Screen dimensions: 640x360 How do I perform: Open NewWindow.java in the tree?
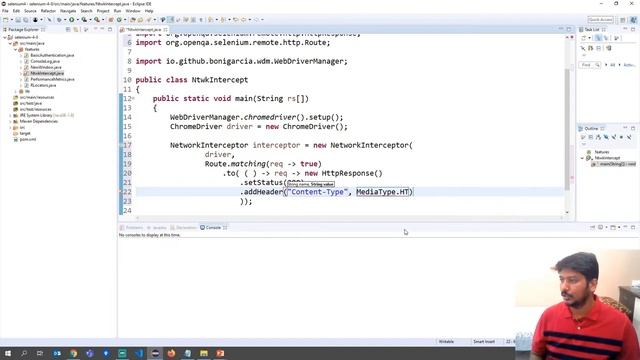[x=46, y=67]
